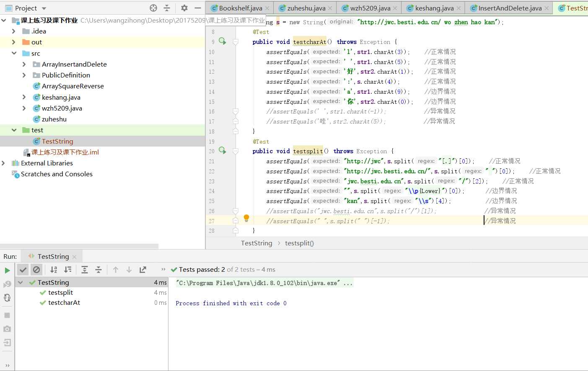Viewport: 588px width, 371px height.
Task: Open the keshang.java editor tab
Action: tap(434, 8)
